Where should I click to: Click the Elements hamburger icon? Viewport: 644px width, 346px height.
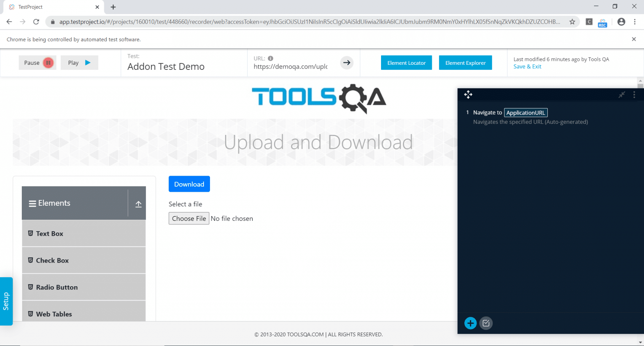33,204
